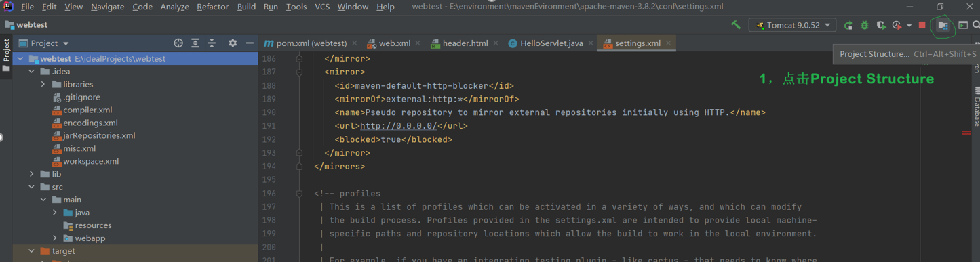Close the settings.xml editor tab
Image resolution: width=980 pixels, height=262 pixels.
coord(669,43)
